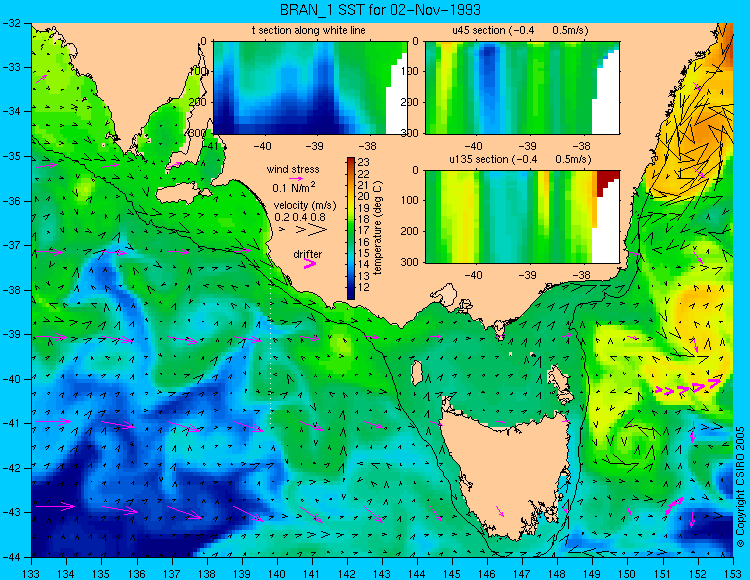This screenshot has height=580, width=750.
Task: Click longitude label "145" on bottom axis
Action: tap(452, 573)
